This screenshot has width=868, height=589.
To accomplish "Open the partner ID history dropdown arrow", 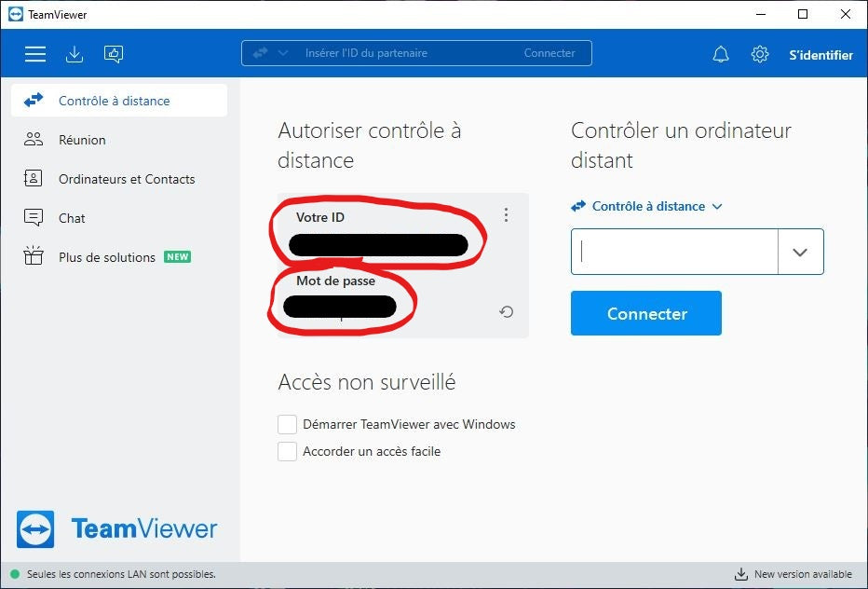I will click(800, 253).
